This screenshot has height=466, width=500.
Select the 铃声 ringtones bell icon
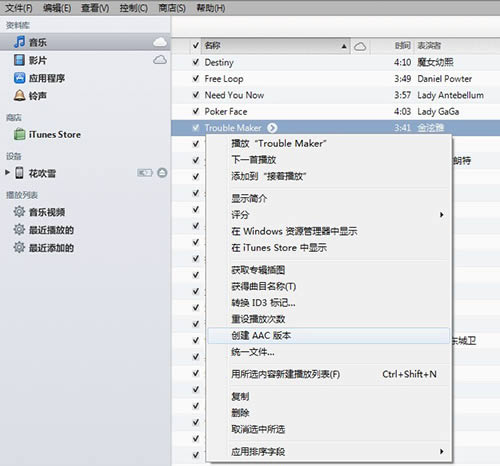pos(19,96)
